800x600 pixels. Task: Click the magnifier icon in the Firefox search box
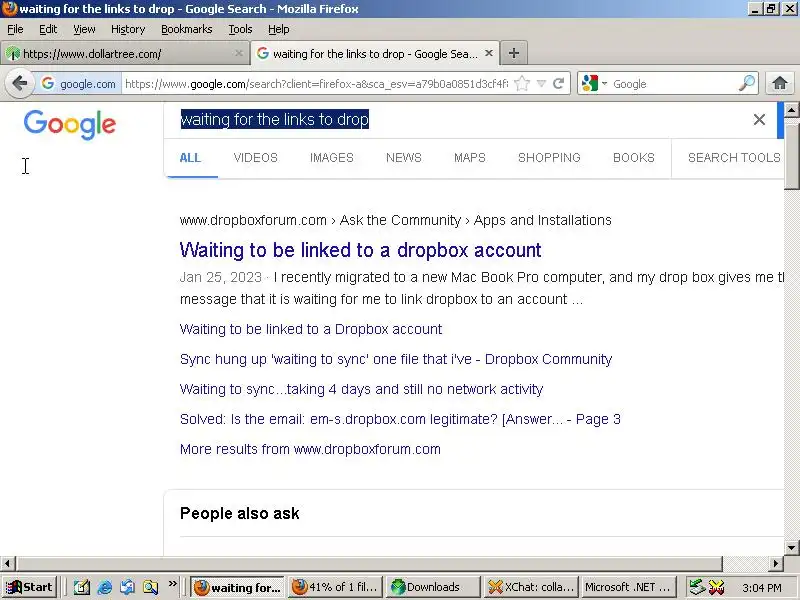(746, 83)
